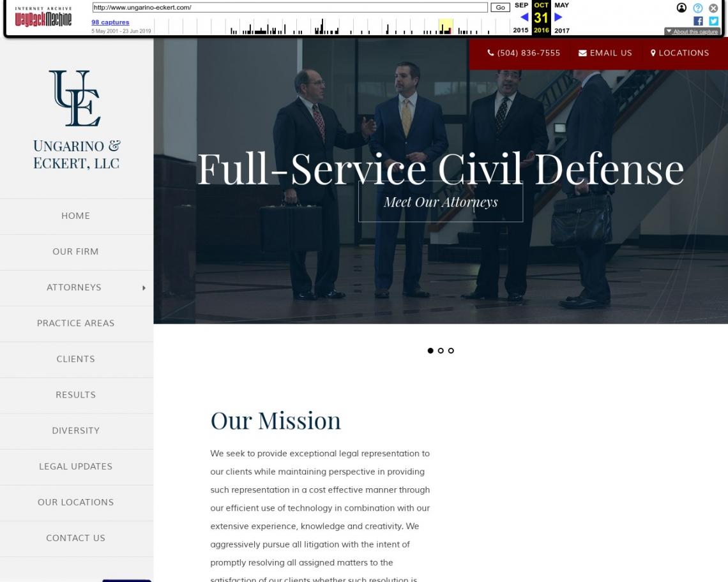728x582 pixels.
Task: Open the Wayback help question mark icon
Action: tap(697, 8)
